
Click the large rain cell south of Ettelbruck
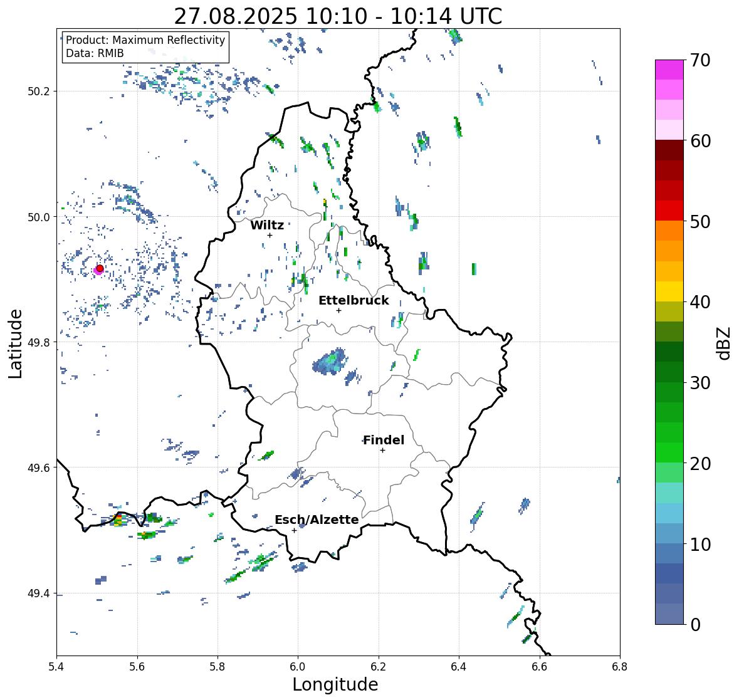[x=330, y=362]
